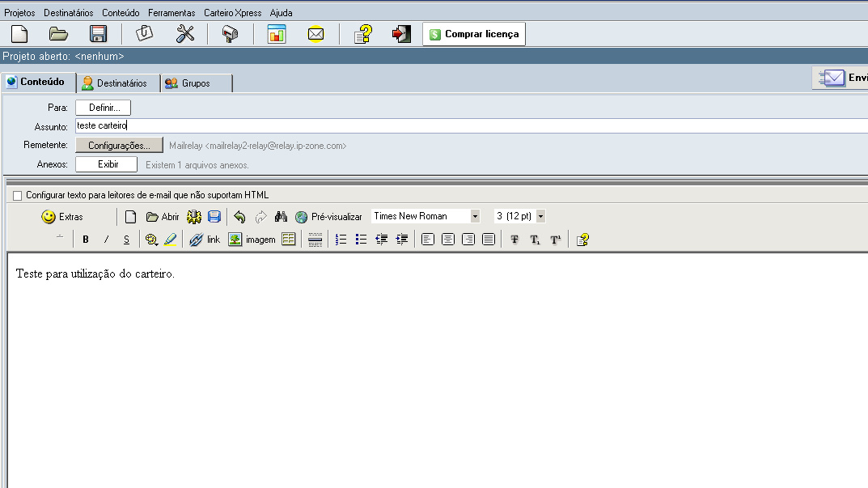Open the tools wrench icon
Screen dimensions: 868x488
185,34
